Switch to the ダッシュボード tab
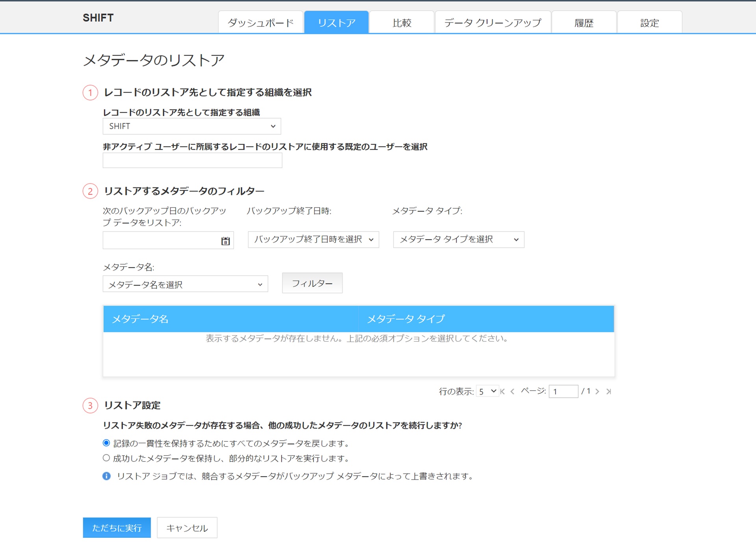 pos(261,22)
